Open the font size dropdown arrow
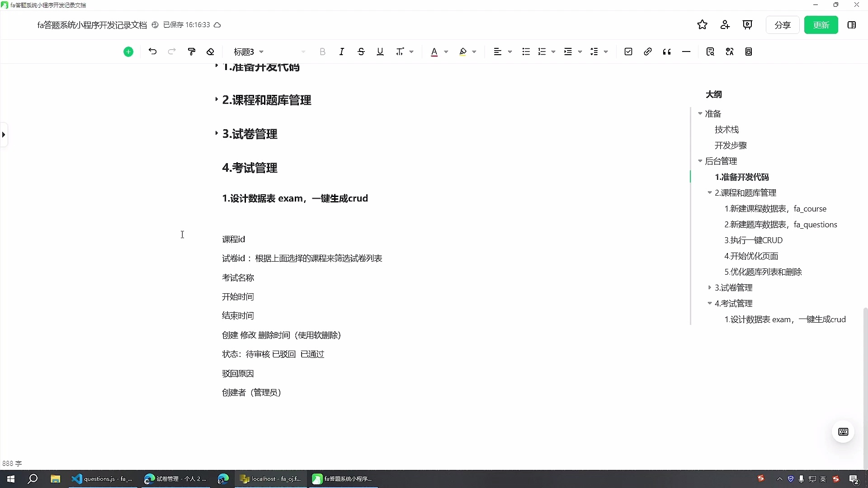Screen dimensions: 868x488 point(303,52)
